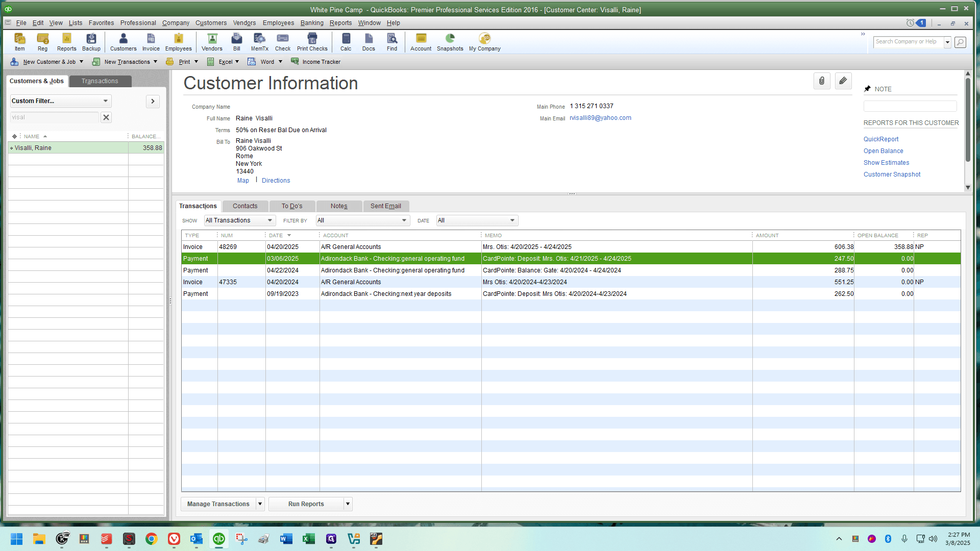Open the Snapshots icon
980x551 pixels.
450,42
